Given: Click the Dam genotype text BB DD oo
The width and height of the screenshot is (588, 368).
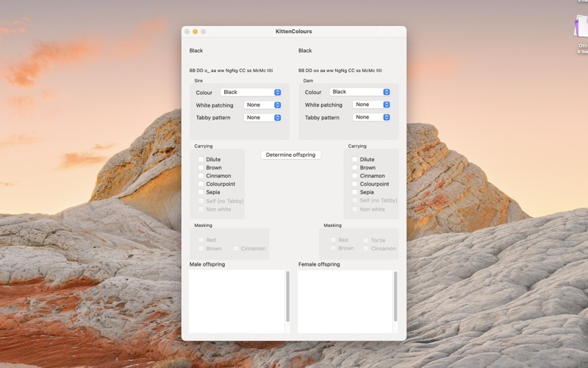Looking at the screenshot, I should point(340,71).
